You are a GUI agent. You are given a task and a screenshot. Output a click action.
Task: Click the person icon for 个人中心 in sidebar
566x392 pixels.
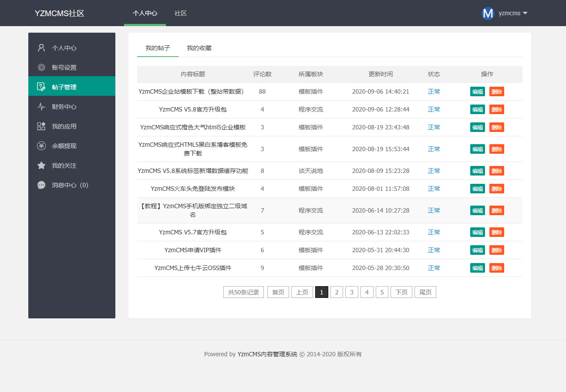click(41, 48)
